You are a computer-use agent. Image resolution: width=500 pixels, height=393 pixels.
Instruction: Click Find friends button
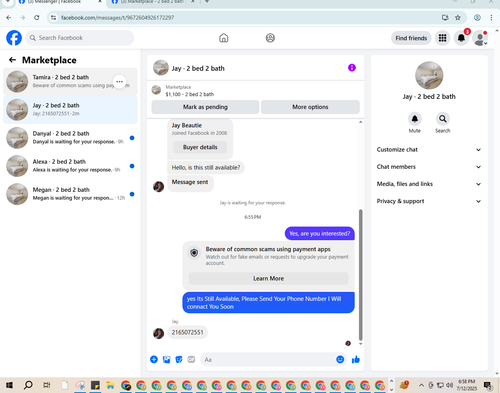(x=411, y=38)
